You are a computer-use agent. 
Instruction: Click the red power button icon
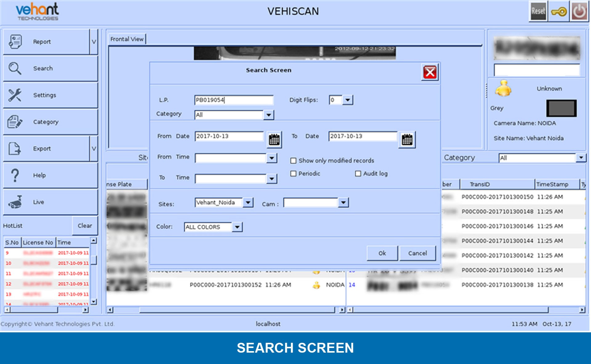pyautogui.click(x=579, y=11)
